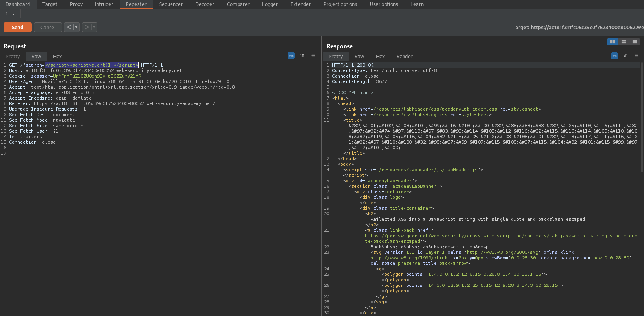Click Content-Length: 3677 in response
Screen dimensions: 644x316
(360, 81)
